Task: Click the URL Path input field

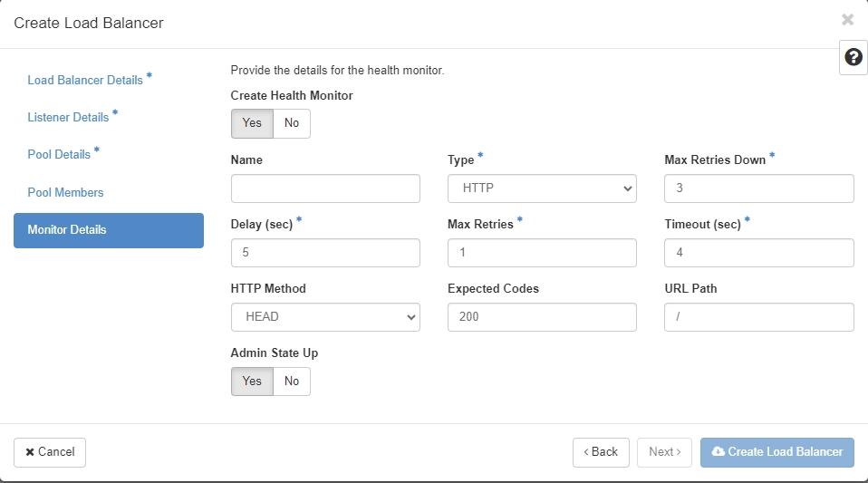Action: pyautogui.click(x=758, y=317)
